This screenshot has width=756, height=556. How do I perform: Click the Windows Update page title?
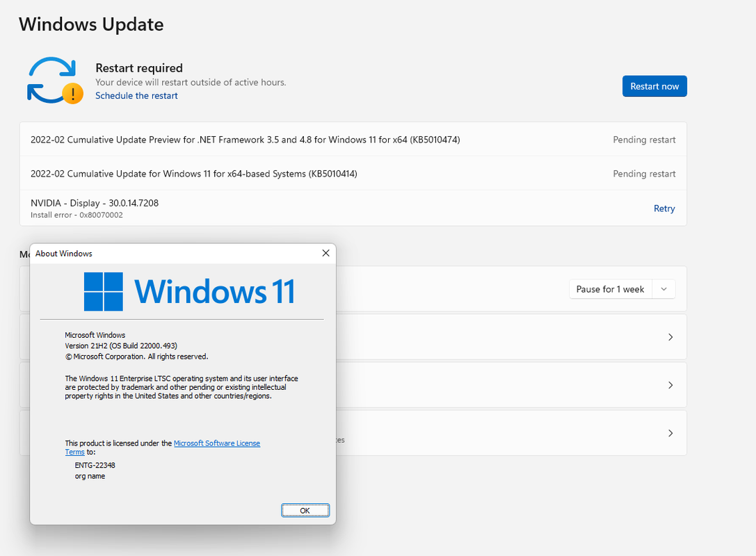[x=91, y=24]
